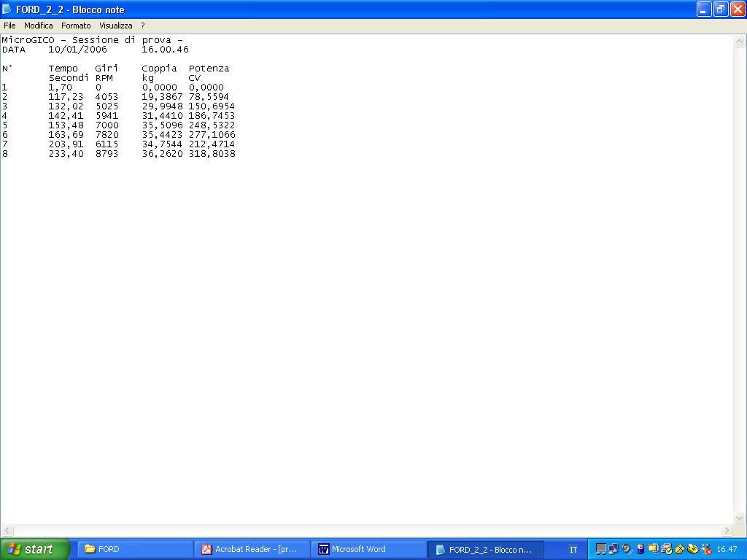
Task: Click the folder synchronization tray icon
Action: click(x=654, y=549)
